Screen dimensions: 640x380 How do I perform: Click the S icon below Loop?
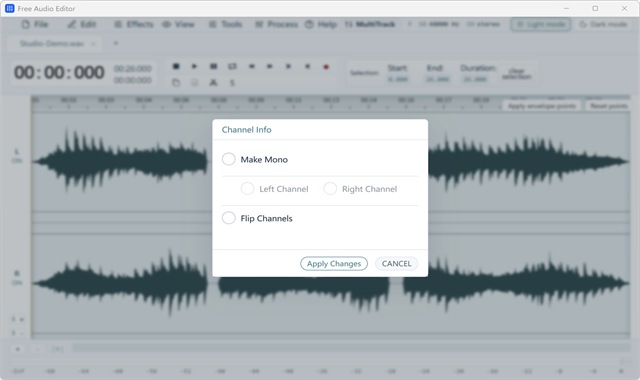click(232, 83)
